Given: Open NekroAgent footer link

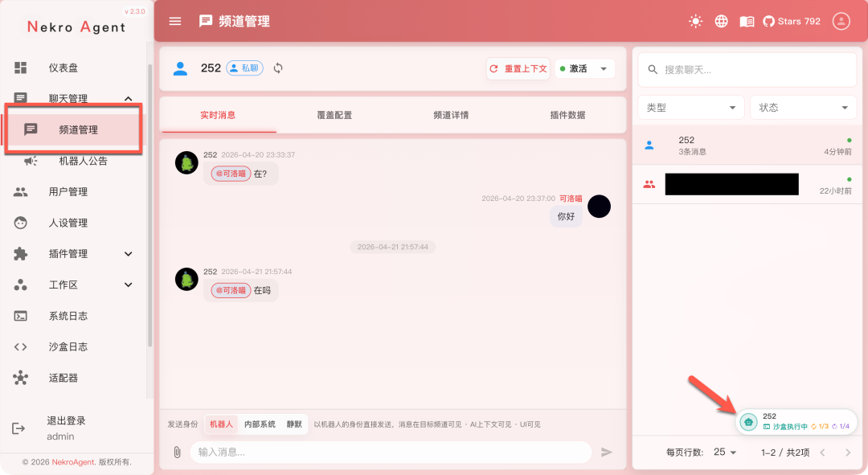Looking at the screenshot, I should click(x=73, y=461).
